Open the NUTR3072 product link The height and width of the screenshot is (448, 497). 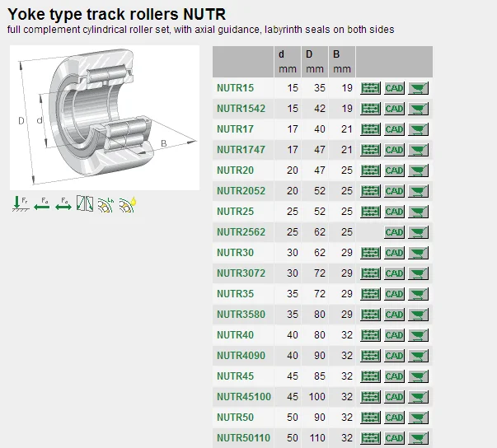[x=241, y=273]
